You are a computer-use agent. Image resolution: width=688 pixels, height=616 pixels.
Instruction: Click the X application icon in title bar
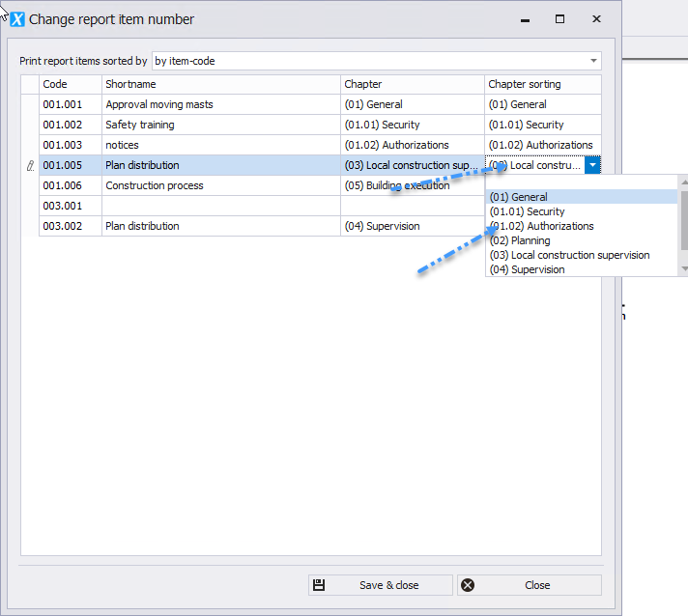tap(17, 19)
